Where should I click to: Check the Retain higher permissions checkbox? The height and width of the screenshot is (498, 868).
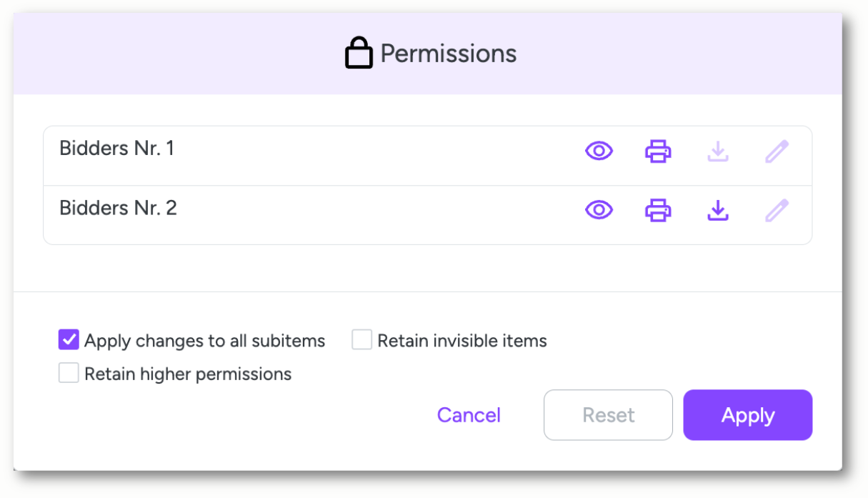pos(69,373)
